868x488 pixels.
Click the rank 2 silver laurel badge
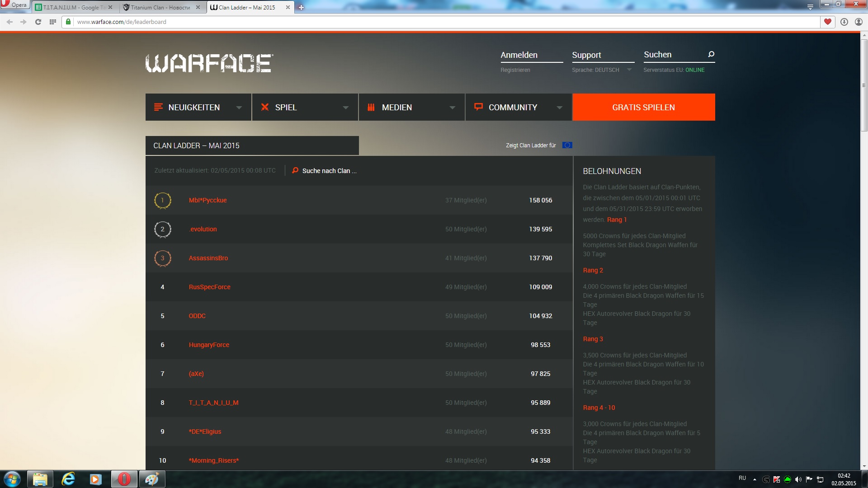tap(163, 229)
